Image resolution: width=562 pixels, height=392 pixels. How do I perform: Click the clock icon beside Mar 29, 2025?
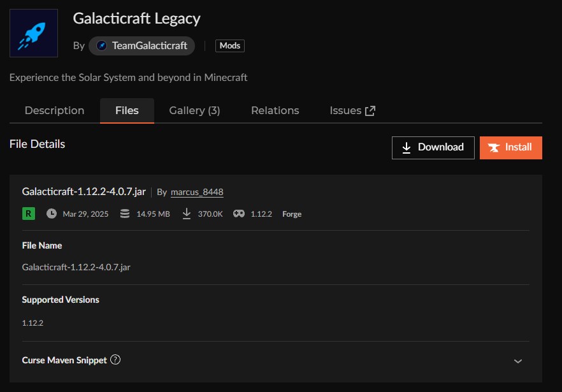tap(52, 214)
